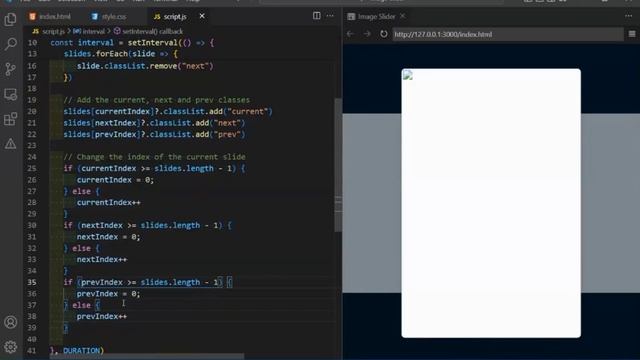Switch to the index.html tab
The width and height of the screenshot is (640, 360).
point(50,16)
